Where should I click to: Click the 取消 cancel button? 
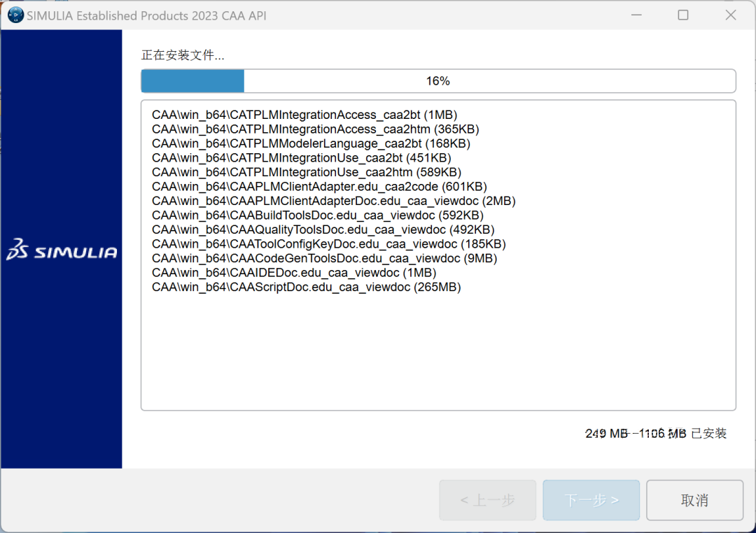pos(694,500)
